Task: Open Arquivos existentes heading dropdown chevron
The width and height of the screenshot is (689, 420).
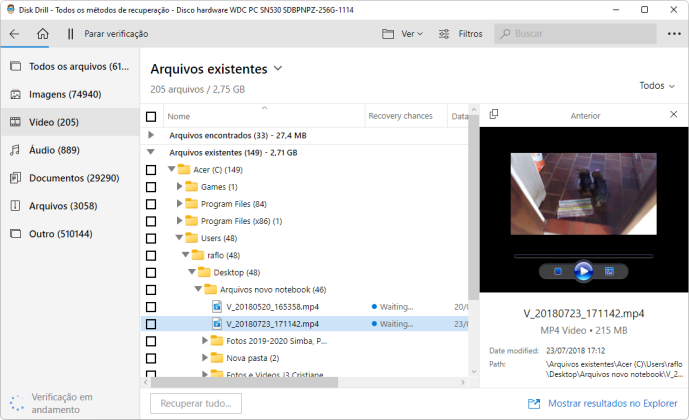Action: pyautogui.click(x=278, y=69)
